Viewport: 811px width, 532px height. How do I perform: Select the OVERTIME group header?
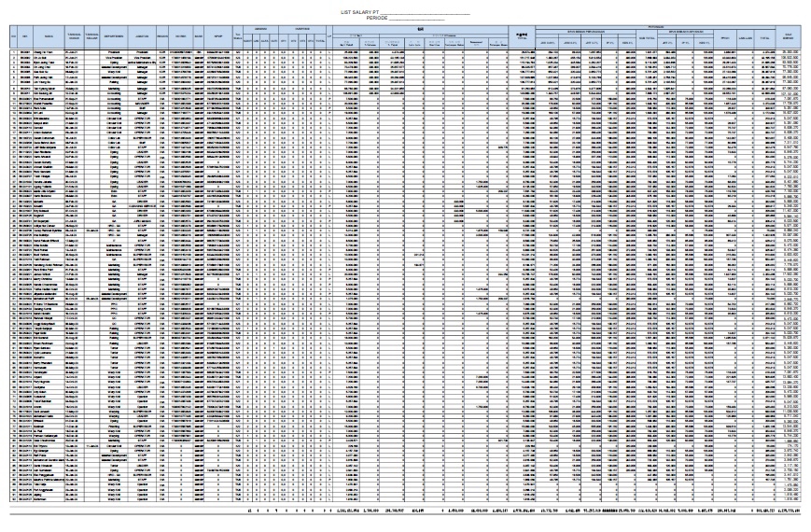pos(302,29)
